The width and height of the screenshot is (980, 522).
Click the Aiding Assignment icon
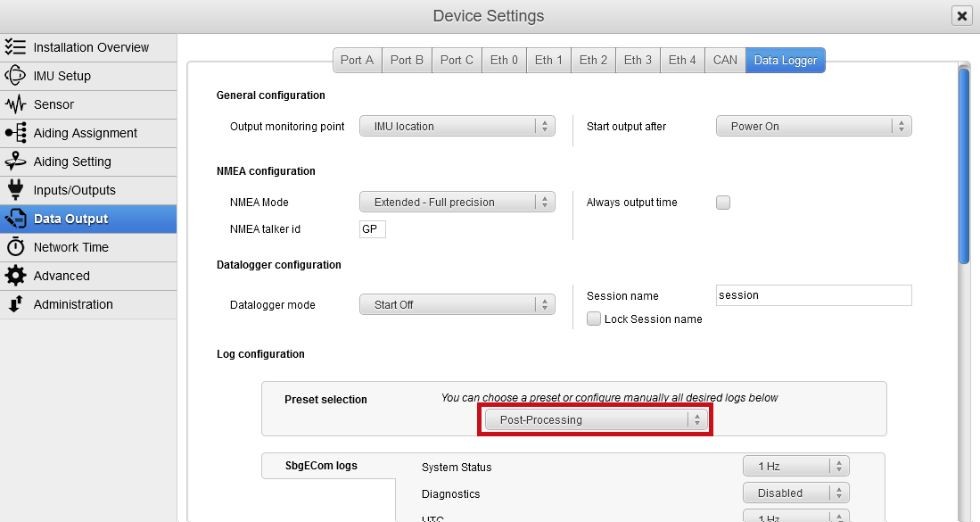click(15, 133)
